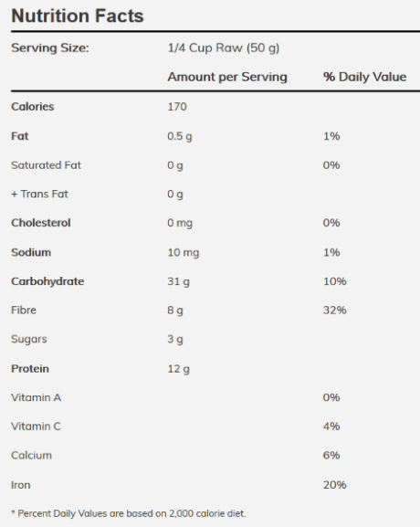Image resolution: width=420 pixels, height=527 pixels.
Task: Click the Amount per Serving column header
Action: point(227,77)
